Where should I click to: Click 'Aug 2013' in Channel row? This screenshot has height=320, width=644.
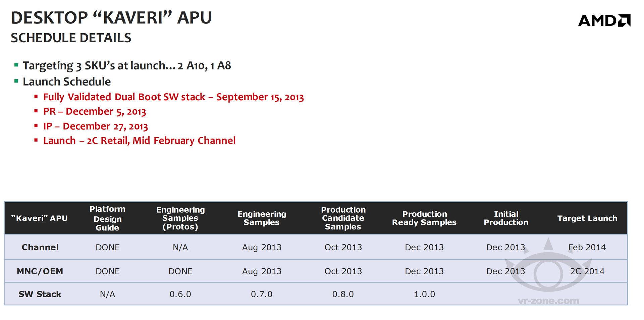[x=262, y=247]
